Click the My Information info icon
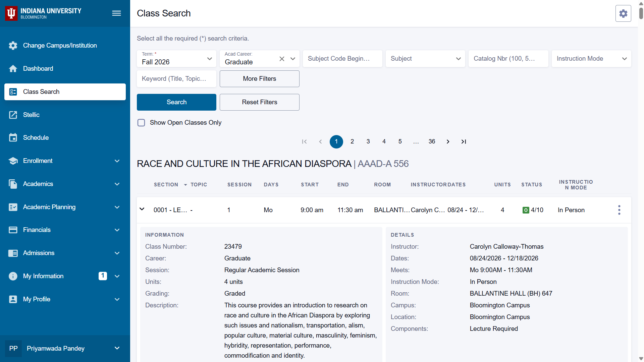Screen dimensions: 644x362 pyautogui.click(x=13, y=276)
